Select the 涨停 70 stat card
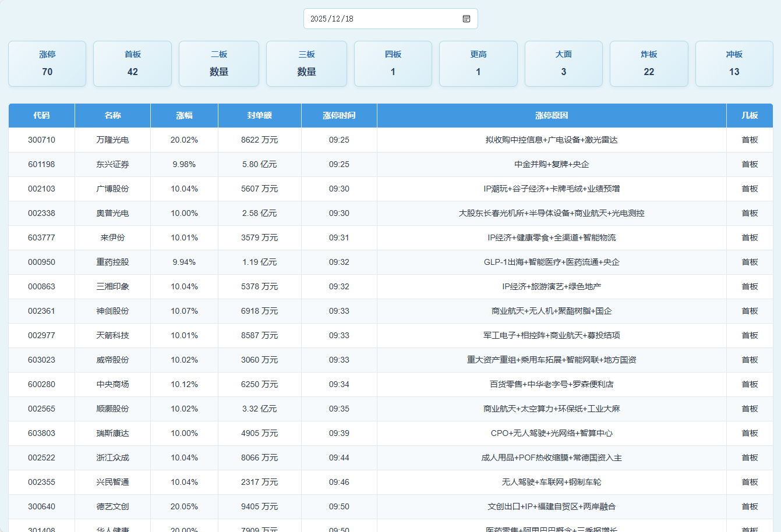The image size is (781, 532). pyautogui.click(x=47, y=63)
